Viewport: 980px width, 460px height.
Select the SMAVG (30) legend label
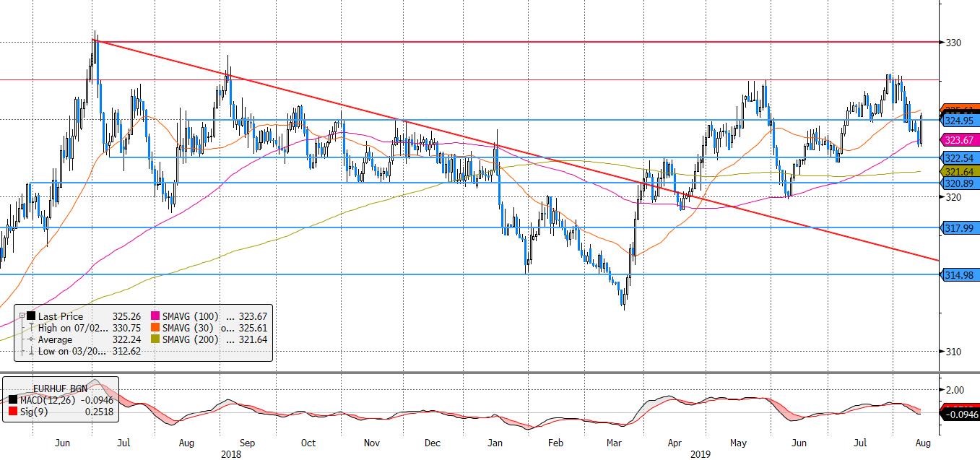tap(187, 328)
